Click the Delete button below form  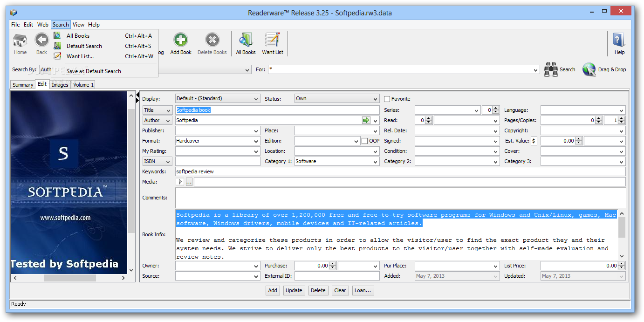click(318, 290)
